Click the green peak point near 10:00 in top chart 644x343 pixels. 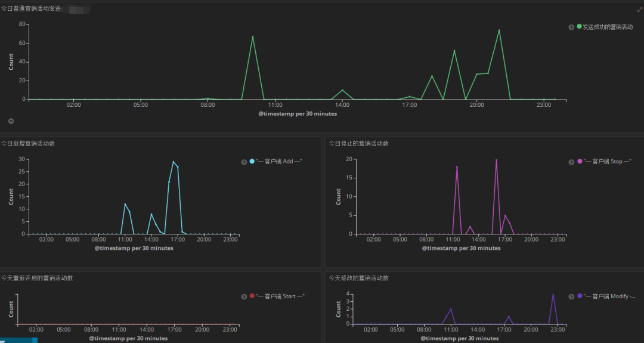253,36
